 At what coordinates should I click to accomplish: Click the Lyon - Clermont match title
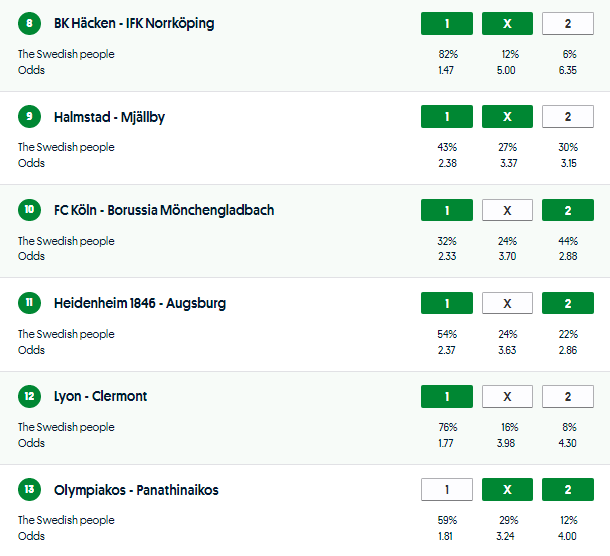click(x=100, y=396)
